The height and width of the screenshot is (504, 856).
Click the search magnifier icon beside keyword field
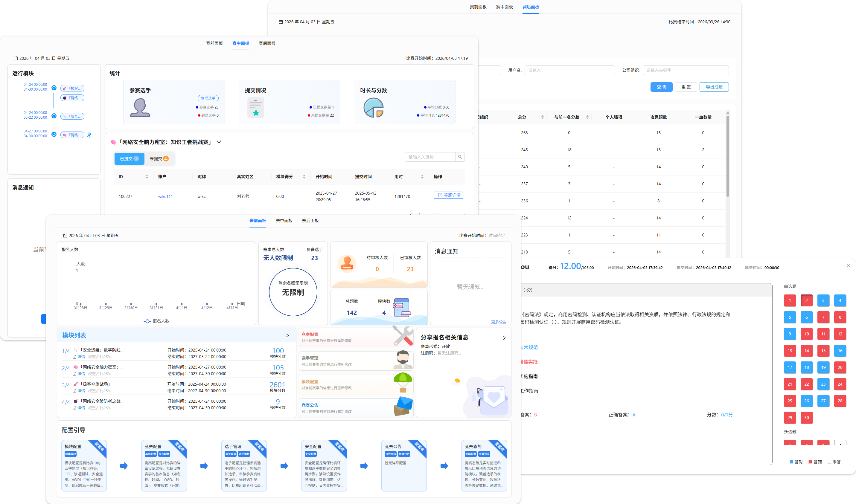[x=460, y=157]
